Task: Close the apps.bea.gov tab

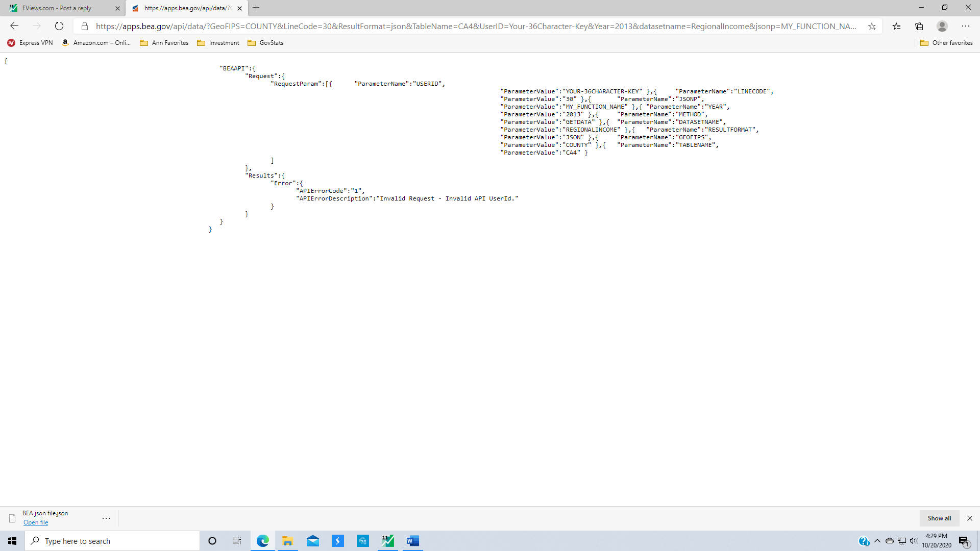Action: click(239, 8)
